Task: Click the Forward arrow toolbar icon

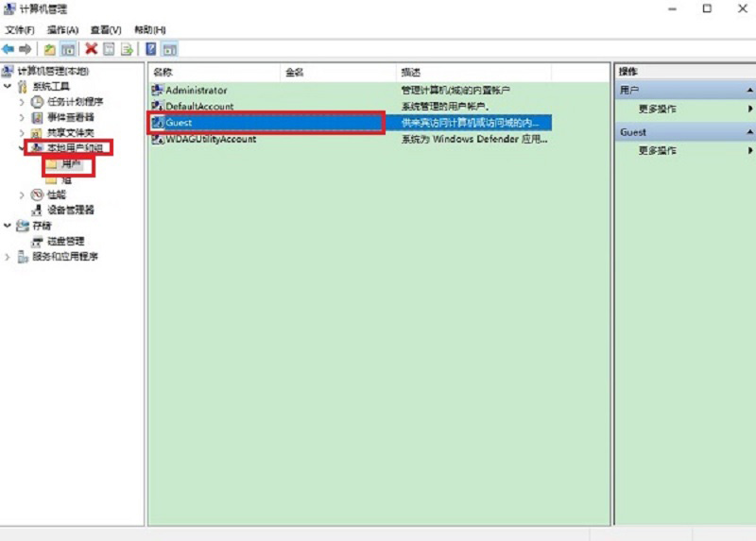Action: (26, 49)
